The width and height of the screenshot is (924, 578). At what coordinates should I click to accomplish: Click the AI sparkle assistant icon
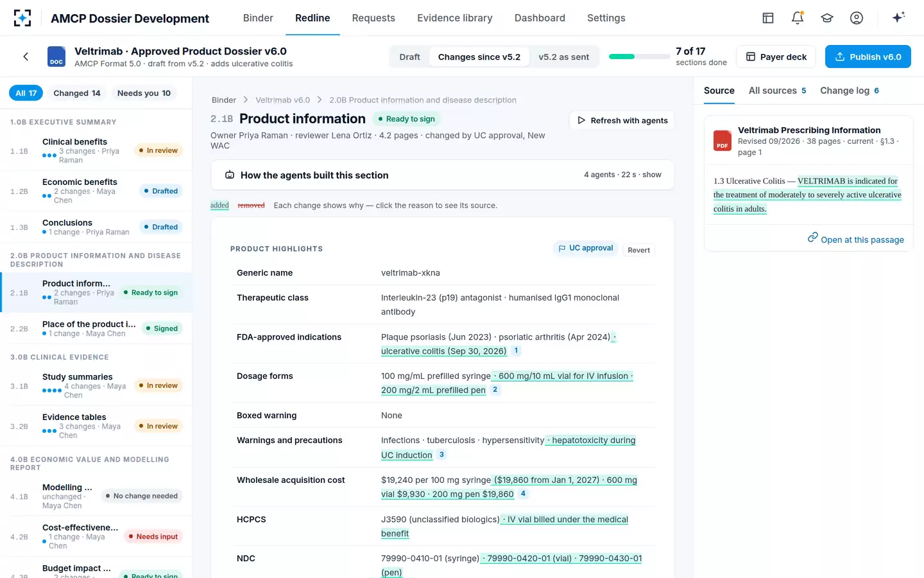tap(898, 17)
